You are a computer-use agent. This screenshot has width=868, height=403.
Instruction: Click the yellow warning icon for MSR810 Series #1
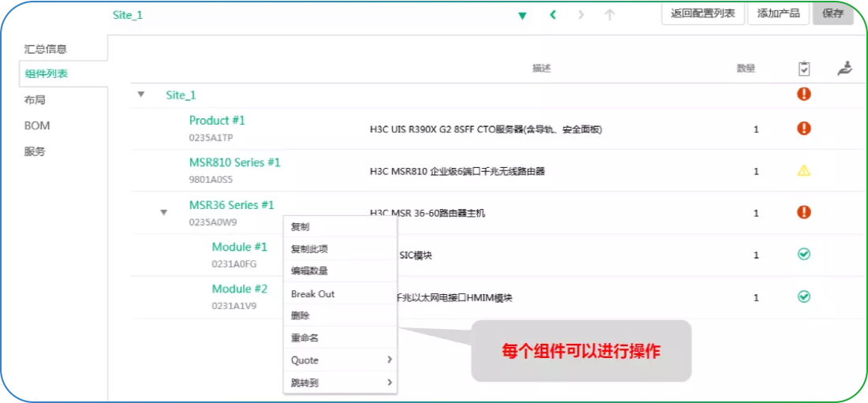804,171
